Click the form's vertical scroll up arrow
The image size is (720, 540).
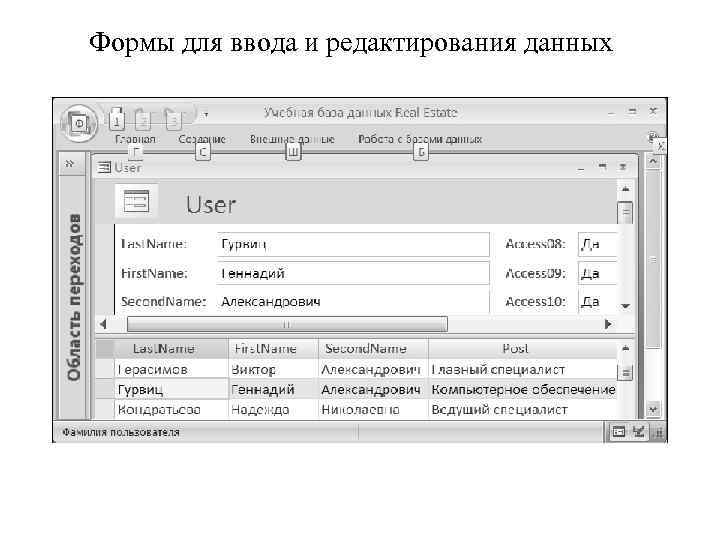(x=625, y=189)
